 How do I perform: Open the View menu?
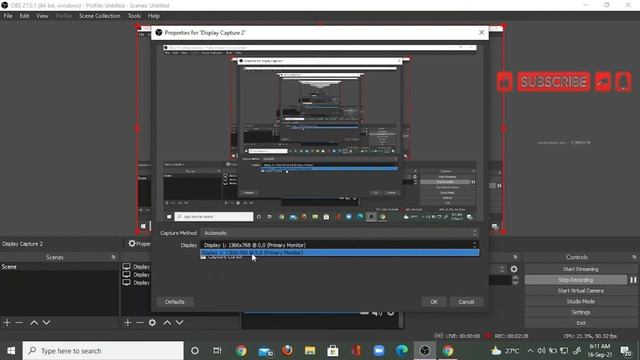(x=42, y=16)
